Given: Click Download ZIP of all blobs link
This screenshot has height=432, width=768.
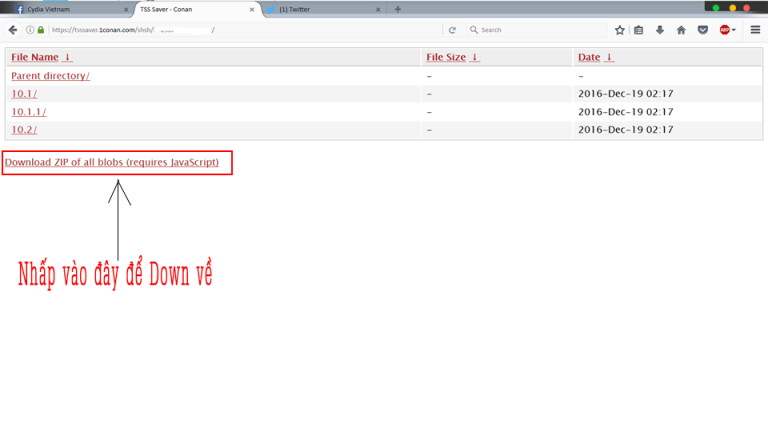Looking at the screenshot, I should coord(112,162).
